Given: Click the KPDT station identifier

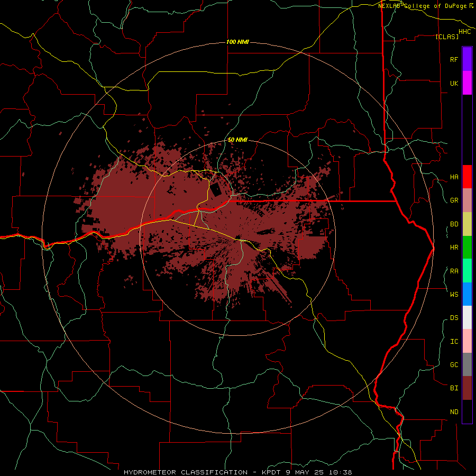Looking at the screenshot, I should (270, 472).
